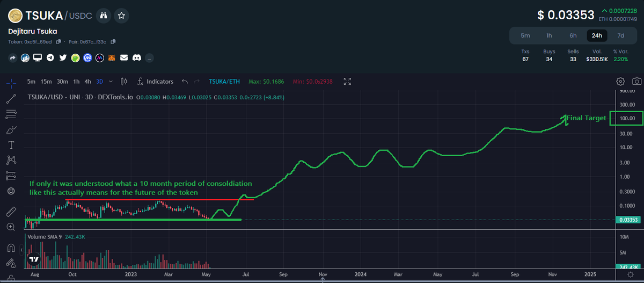The height and width of the screenshot is (283, 644).
Task: Click the TradingView logo on chart
Action: pyautogui.click(x=34, y=258)
